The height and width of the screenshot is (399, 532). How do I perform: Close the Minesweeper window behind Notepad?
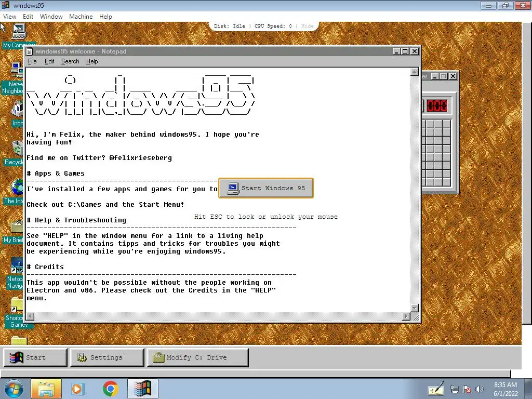pos(453,76)
